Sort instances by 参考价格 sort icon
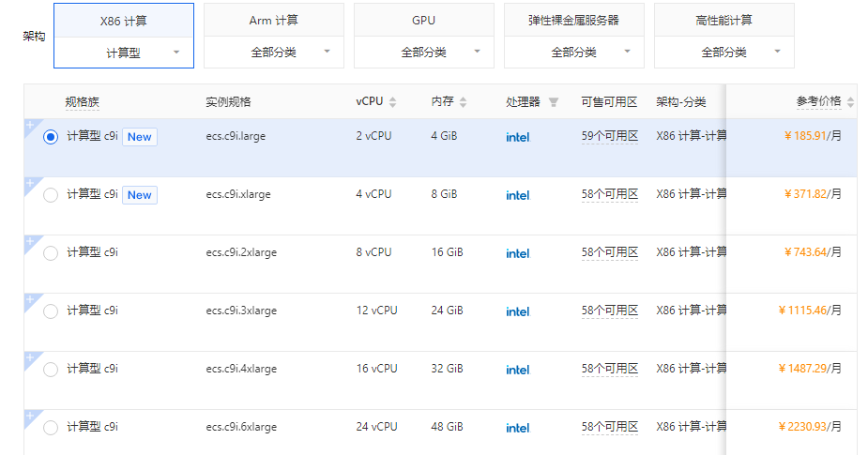Image resolution: width=868 pixels, height=455 pixels. [x=850, y=102]
